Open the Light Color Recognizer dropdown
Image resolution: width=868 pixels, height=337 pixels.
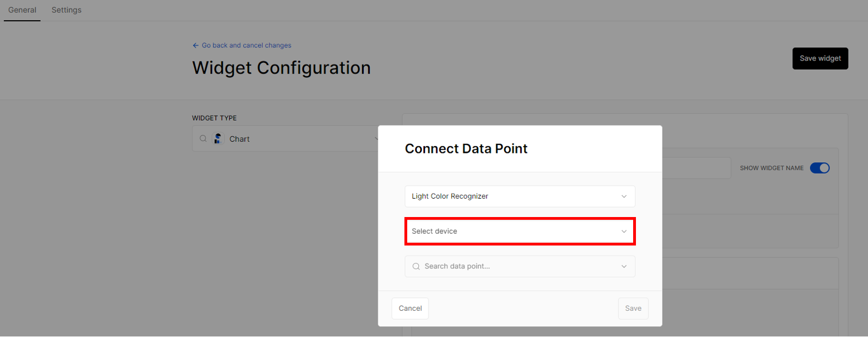[520, 196]
